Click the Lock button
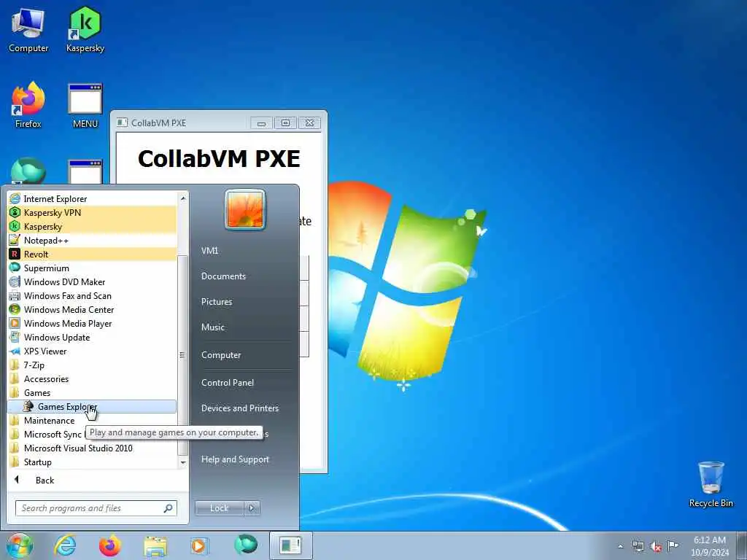The image size is (747, 560). (x=220, y=508)
